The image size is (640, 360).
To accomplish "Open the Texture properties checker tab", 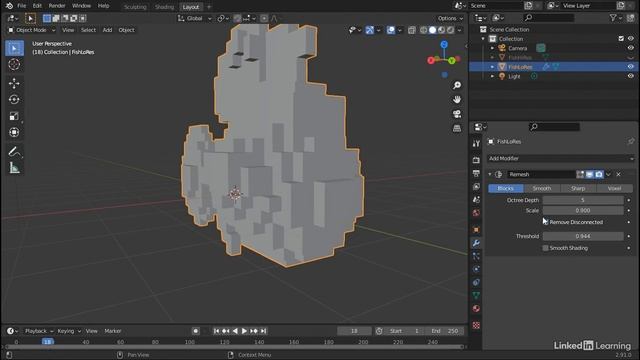I will [476, 325].
